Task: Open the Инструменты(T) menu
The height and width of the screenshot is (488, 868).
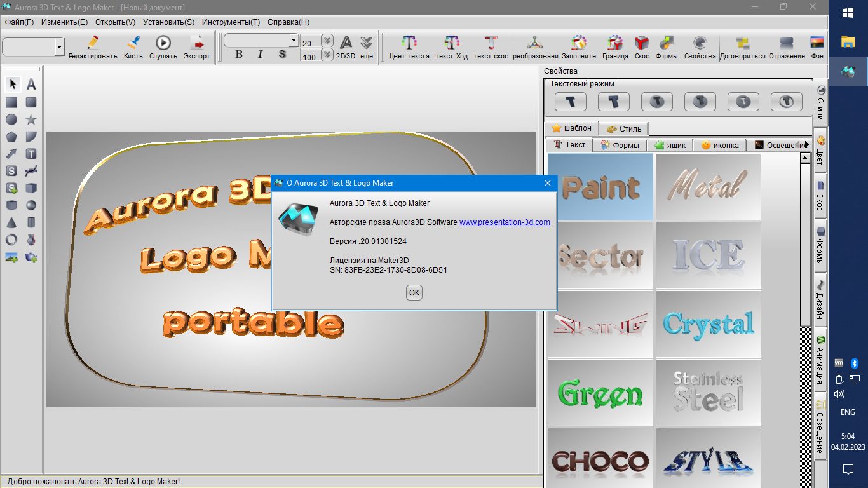Action: pos(231,22)
